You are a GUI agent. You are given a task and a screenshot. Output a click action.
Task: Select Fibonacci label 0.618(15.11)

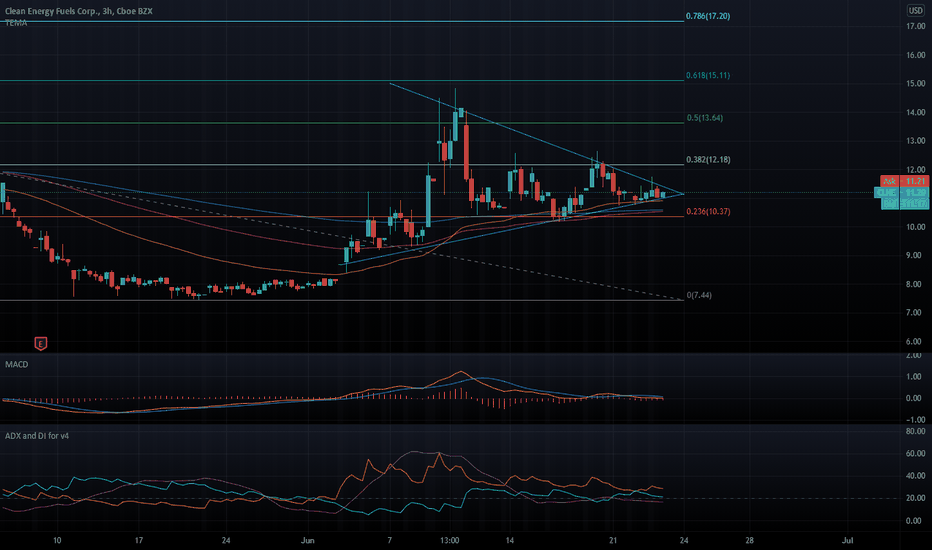click(708, 76)
